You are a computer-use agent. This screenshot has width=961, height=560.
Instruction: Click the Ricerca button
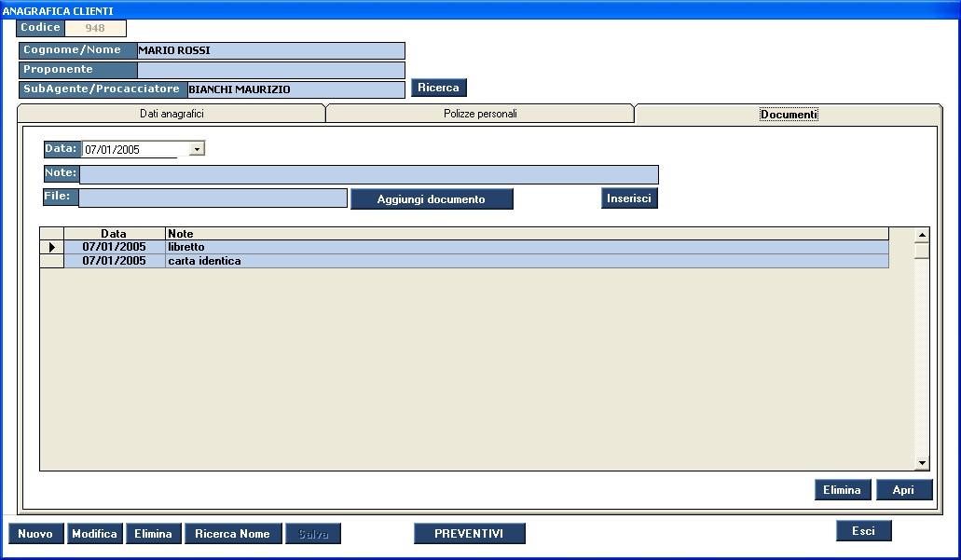coord(438,88)
